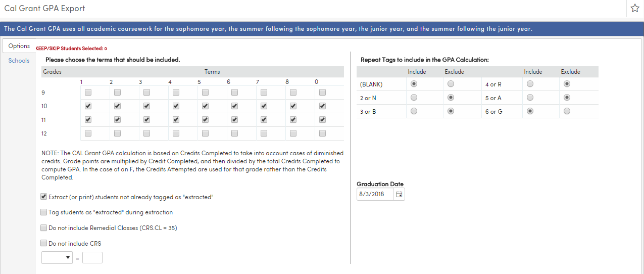644x274 pixels.
Task: Select the Options tab
Action: coord(19,46)
